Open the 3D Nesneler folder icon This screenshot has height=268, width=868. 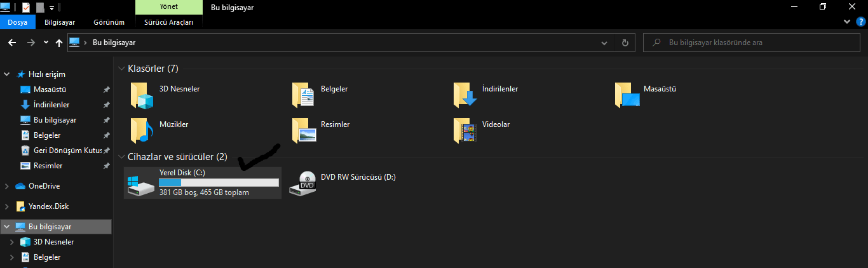click(x=142, y=95)
